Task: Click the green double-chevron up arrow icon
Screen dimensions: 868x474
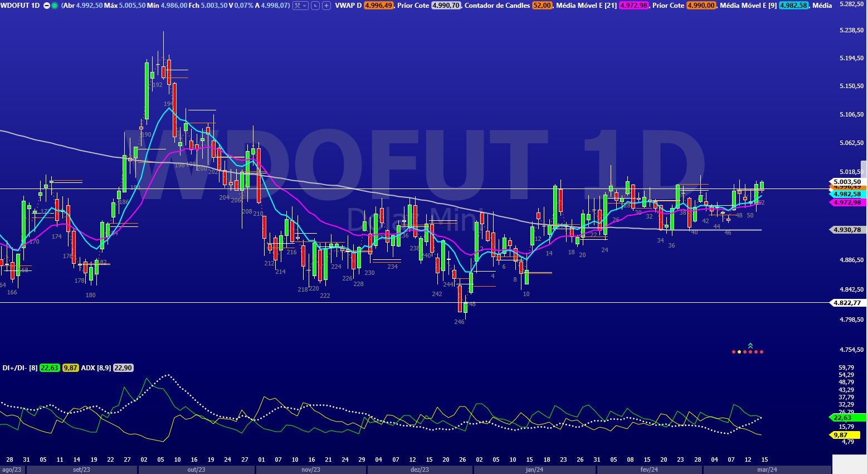Action: point(750,346)
